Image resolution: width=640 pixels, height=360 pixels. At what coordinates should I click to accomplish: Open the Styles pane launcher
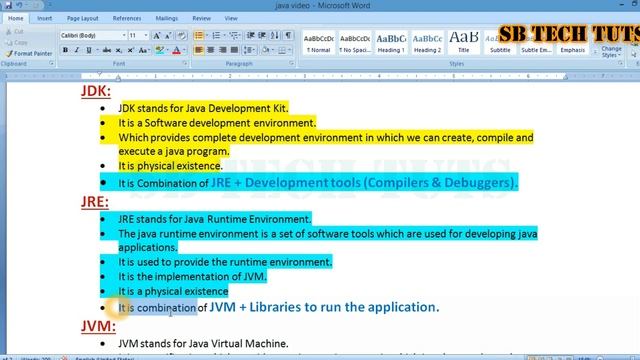coord(621,64)
